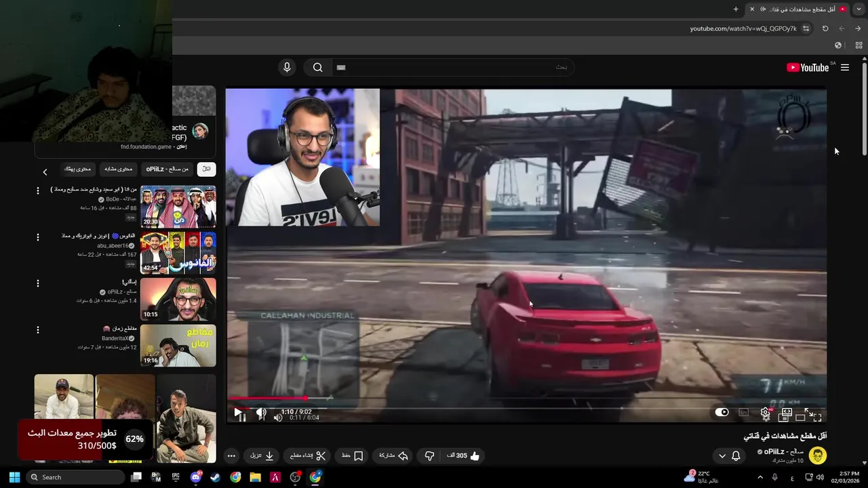
Task: Open Discord from the taskbar
Action: pos(196,477)
